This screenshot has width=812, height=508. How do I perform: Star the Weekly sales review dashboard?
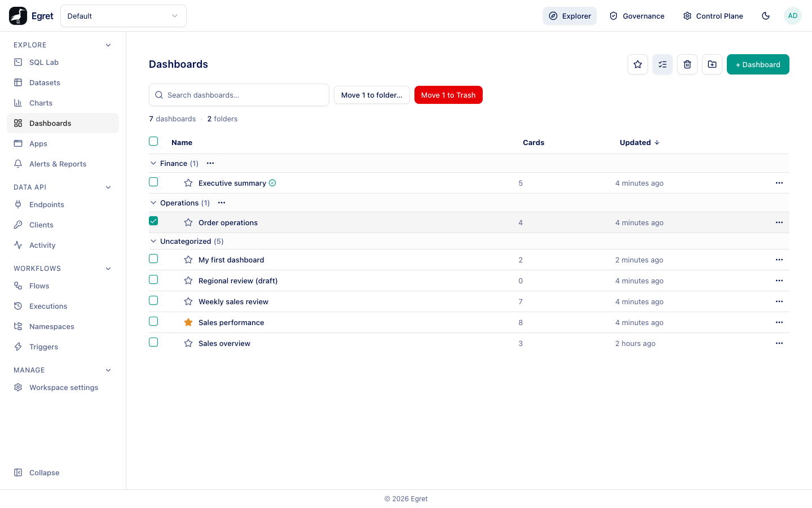(x=188, y=301)
